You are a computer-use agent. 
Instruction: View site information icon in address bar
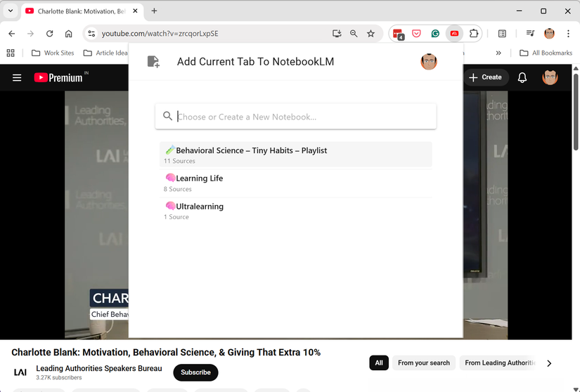(x=91, y=34)
